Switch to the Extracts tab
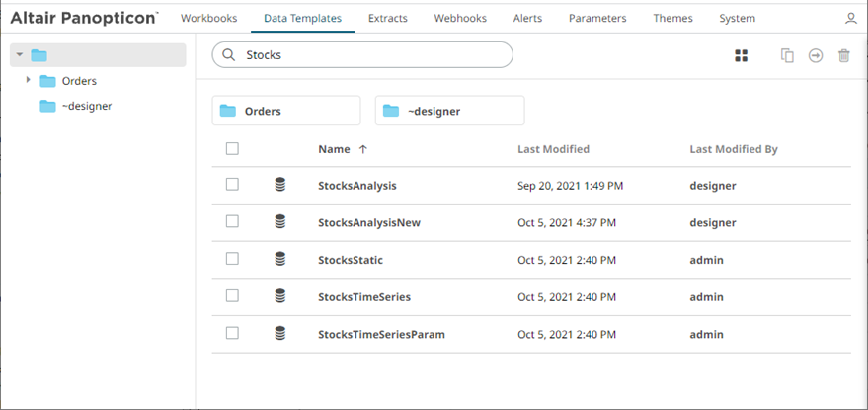 [387, 19]
